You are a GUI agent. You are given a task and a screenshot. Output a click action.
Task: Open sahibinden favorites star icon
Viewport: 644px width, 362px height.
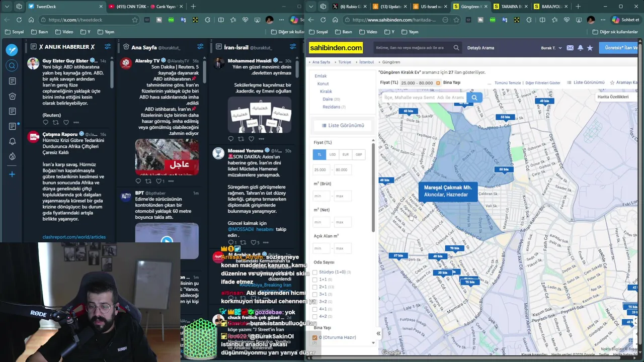[x=590, y=48]
